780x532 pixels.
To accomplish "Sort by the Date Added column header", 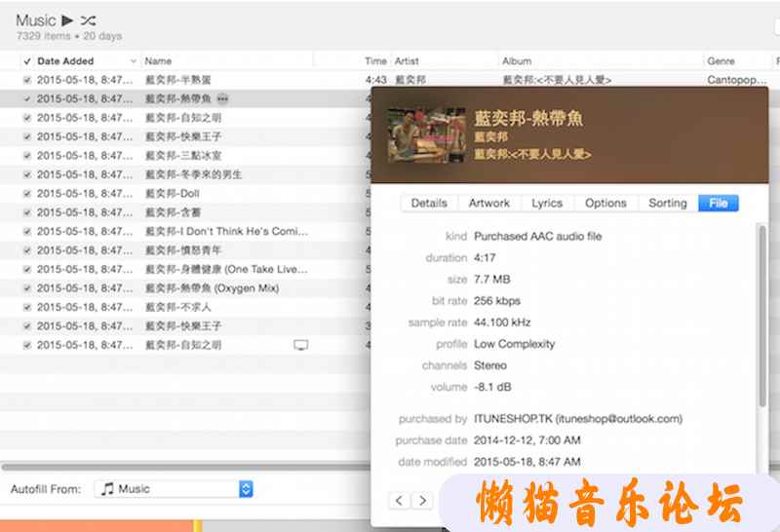I will (65, 61).
